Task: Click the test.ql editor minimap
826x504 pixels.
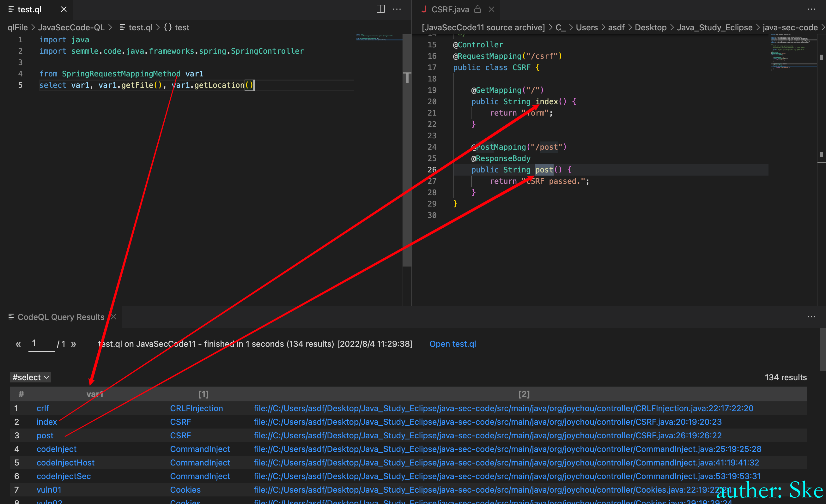Action: click(379, 38)
